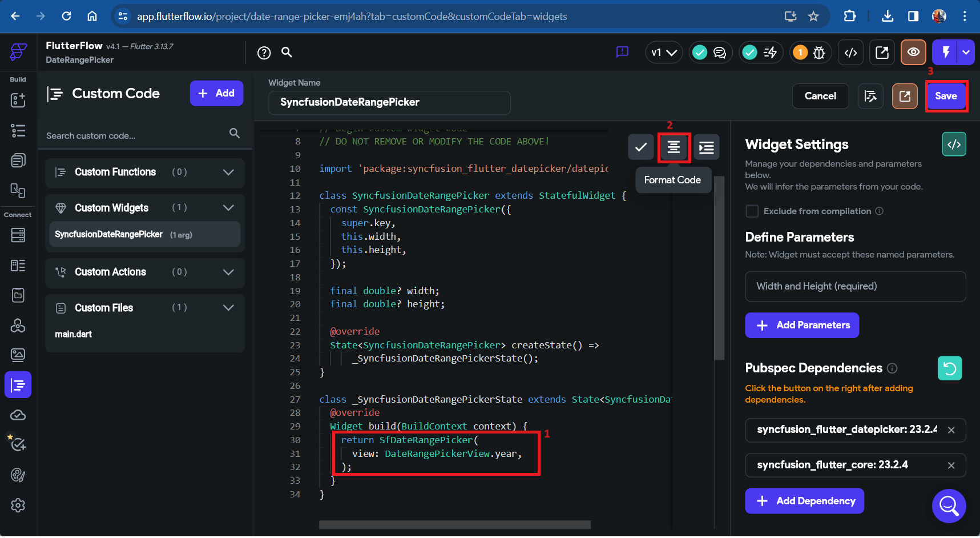Open the Test Mode sidebar icon
980x538 pixels.
pyautogui.click(x=18, y=445)
